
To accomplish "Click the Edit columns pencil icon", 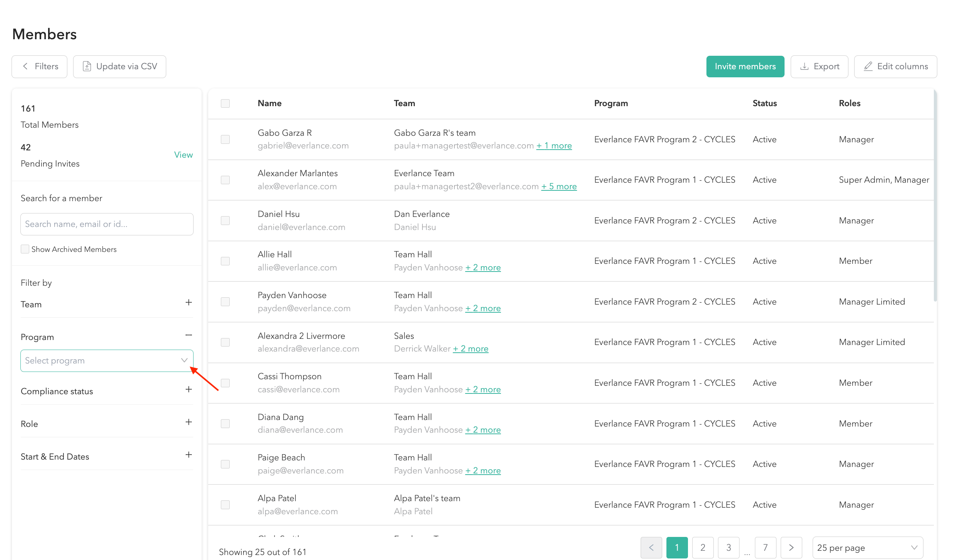I will [868, 66].
